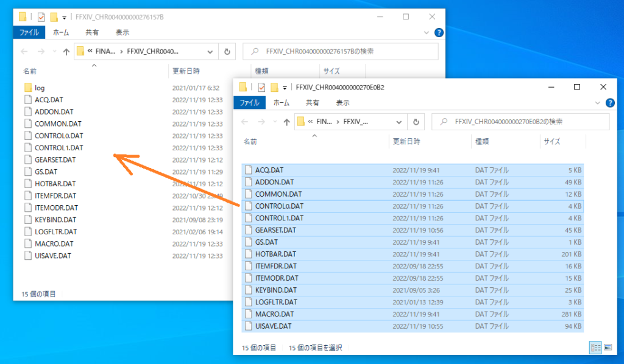Switch to the 表示 tab in the 157B window
This screenshot has height=364, width=624.
coord(122,32)
